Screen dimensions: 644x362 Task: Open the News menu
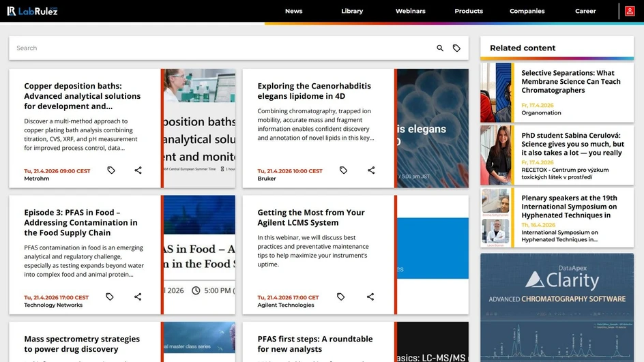pyautogui.click(x=293, y=11)
